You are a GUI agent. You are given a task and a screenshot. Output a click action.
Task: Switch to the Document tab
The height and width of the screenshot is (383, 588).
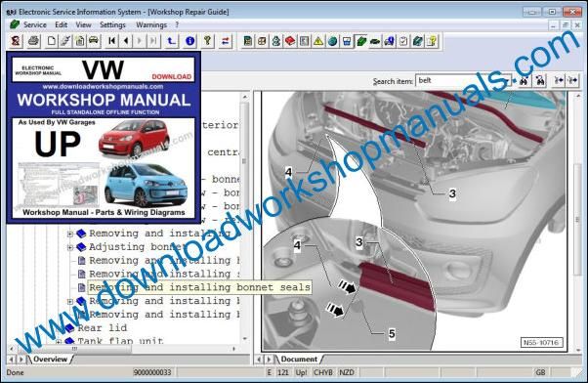(x=299, y=359)
